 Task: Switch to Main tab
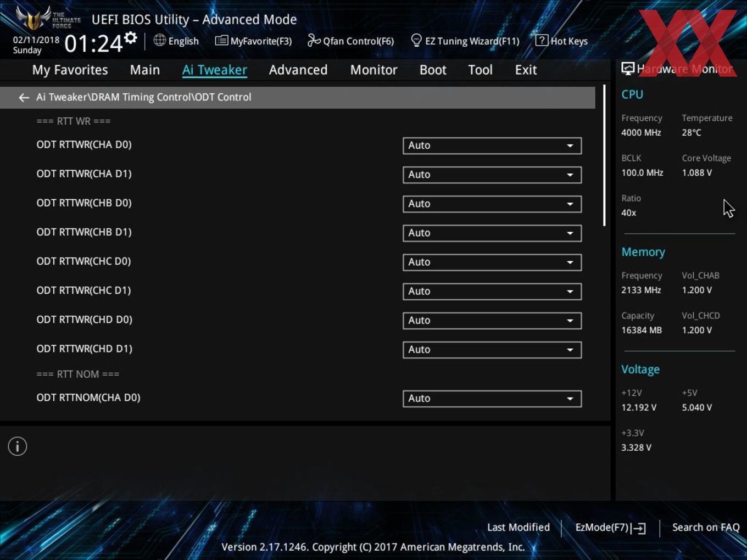pyautogui.click(x=145, y=70)
